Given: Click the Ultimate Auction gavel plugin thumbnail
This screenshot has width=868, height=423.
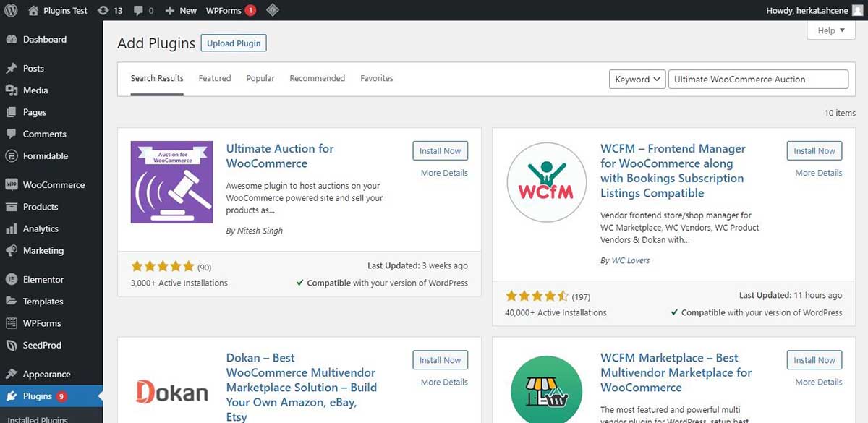Looking at the screenshot, I should click(x=171, y=182).
